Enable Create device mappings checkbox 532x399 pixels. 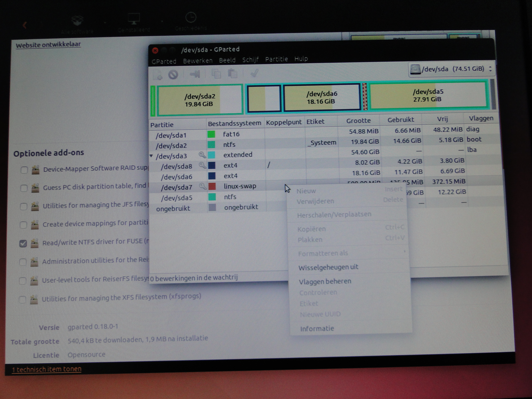coord(23,225)
